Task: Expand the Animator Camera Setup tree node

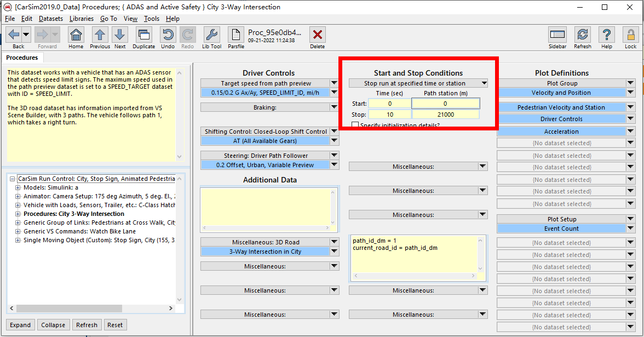Action: click(18, 196)
